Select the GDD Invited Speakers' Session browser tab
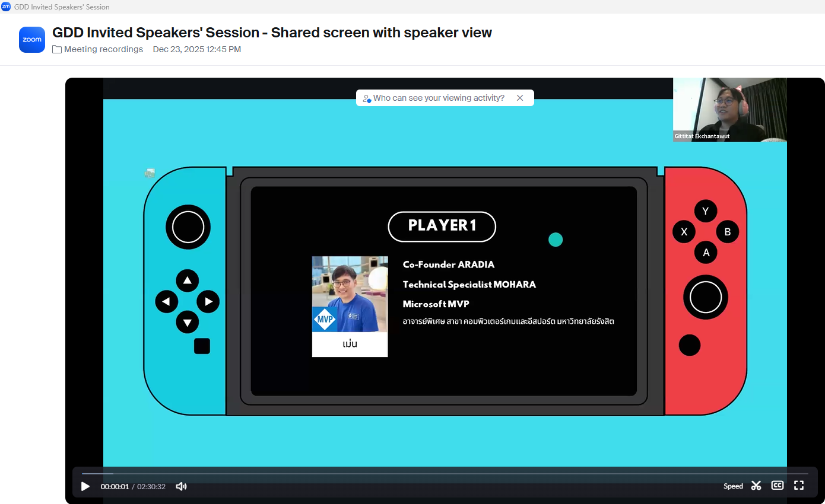825x504 pixels. 62,7
